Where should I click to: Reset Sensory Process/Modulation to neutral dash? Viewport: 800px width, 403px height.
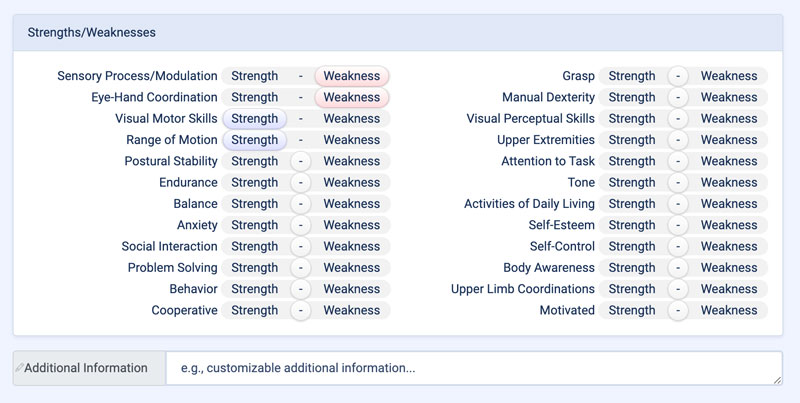click(301, 76)
